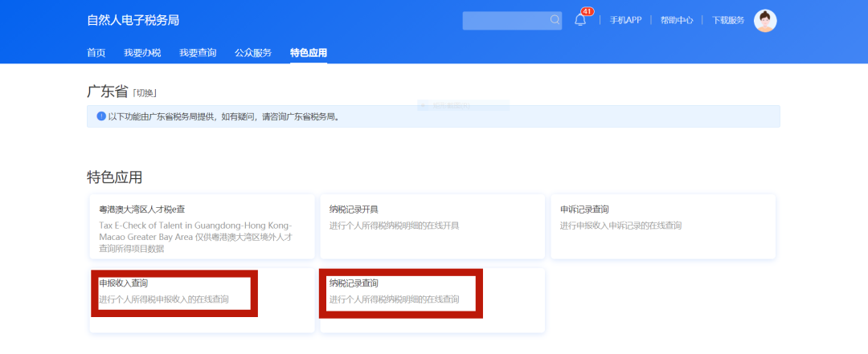Switch to 公众服务 tab
The width and height of the screenshot is (868, 354).
pyautogui.click(x=253, y=53)
